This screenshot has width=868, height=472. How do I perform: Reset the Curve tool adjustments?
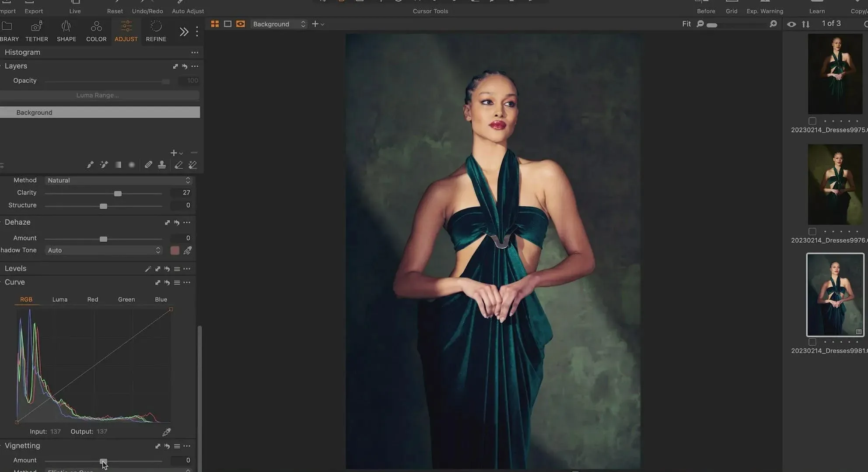(x=167, y=283)
